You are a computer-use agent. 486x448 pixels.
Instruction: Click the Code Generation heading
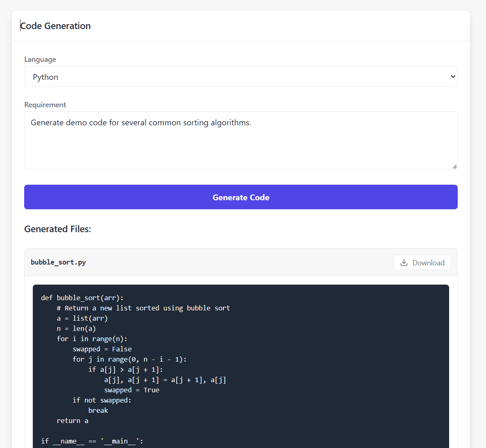click(x=56, y=26)
